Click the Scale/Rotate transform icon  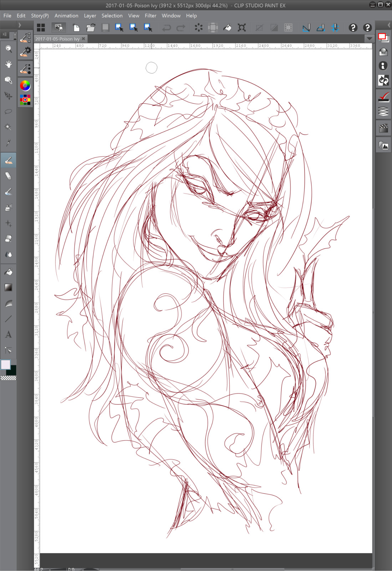242,27
